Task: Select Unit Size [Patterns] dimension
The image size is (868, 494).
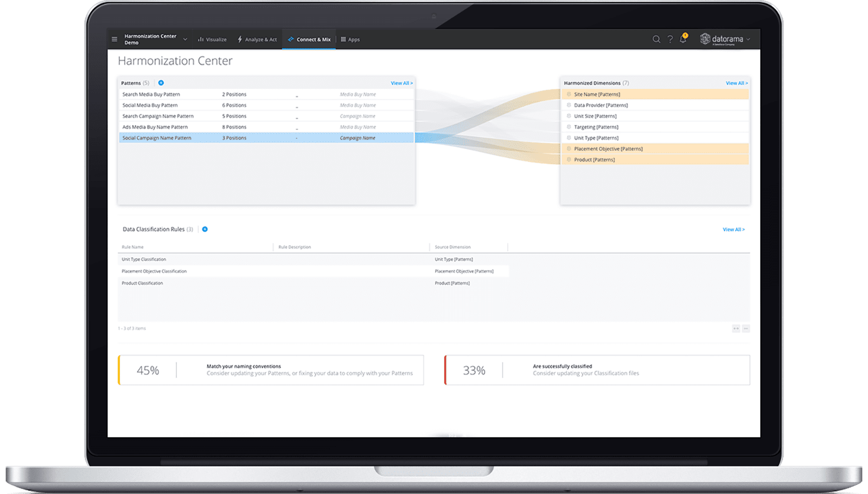Action: click(655, 116)
